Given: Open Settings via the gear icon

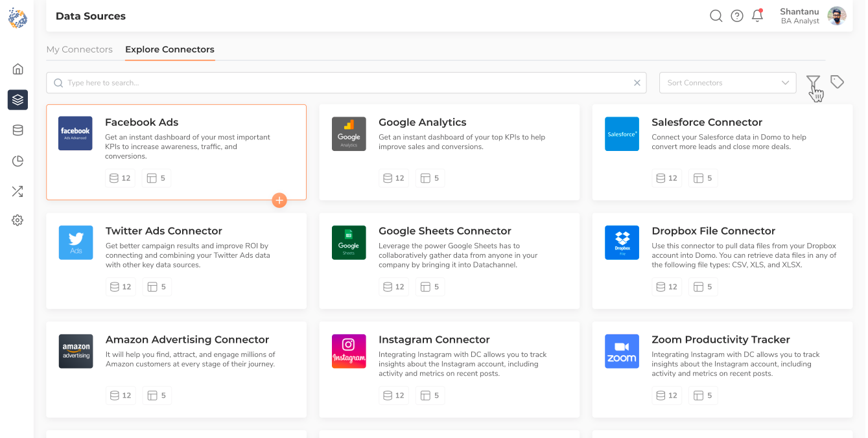Looking at the screenshot, I should pyautogui.click(x=18, y=220).
